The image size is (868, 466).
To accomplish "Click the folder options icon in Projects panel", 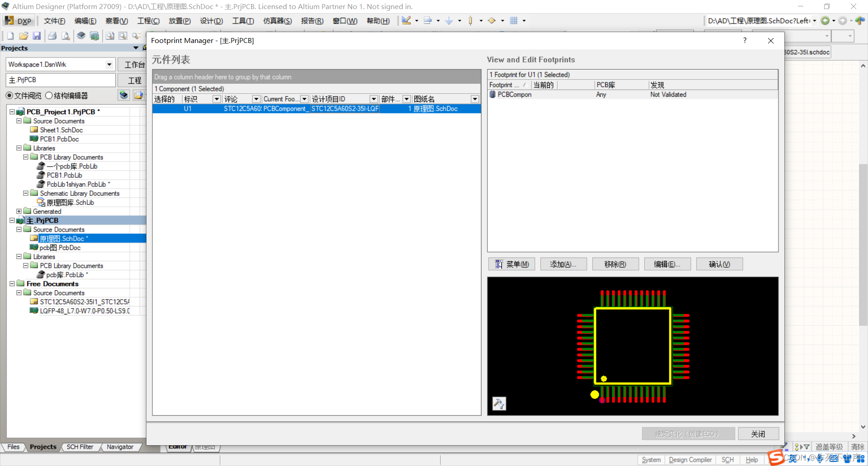I will pyautogui.click(x=138, y=95).
